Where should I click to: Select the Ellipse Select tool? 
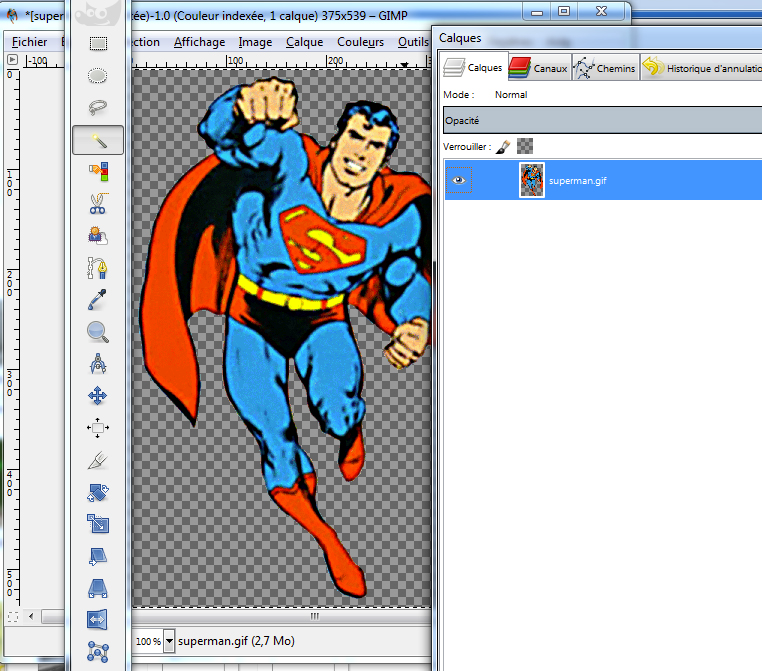98,76
